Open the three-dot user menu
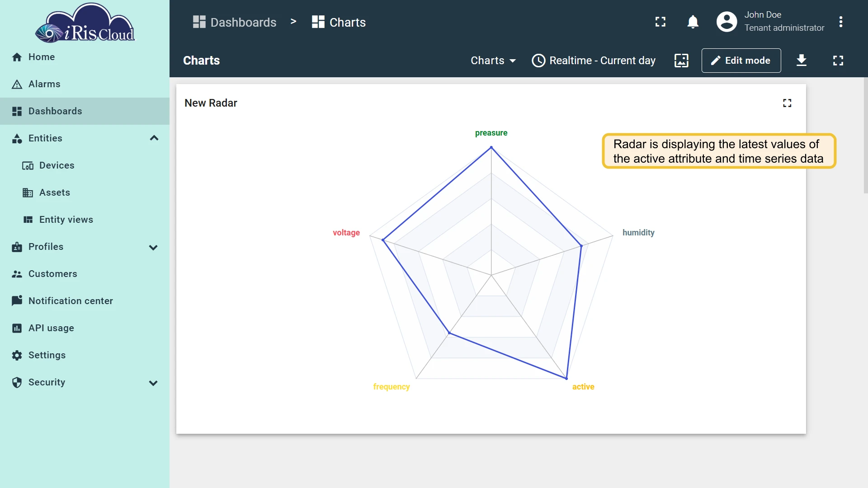868x488 pixels. 841,22
